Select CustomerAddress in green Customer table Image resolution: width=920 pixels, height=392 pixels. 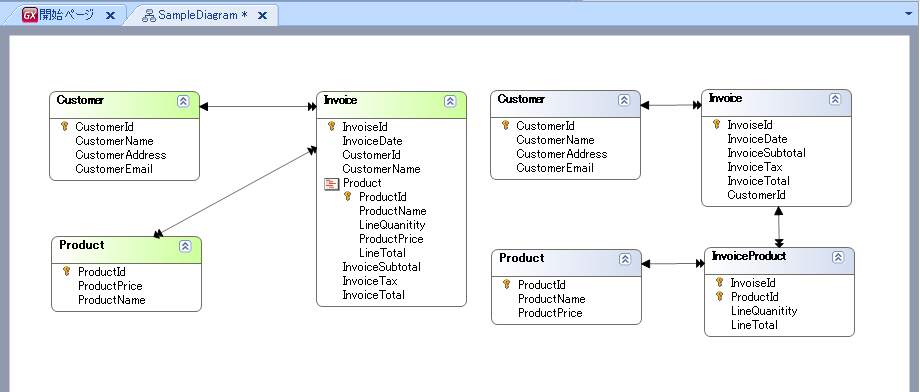coord(121,155)
